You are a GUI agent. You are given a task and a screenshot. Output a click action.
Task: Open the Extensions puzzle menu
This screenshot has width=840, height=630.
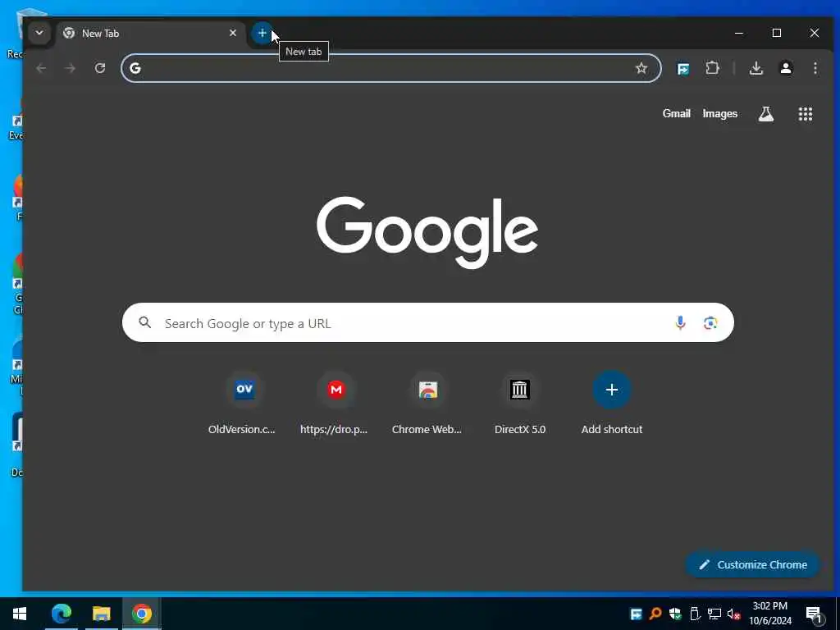pos(712,68)
